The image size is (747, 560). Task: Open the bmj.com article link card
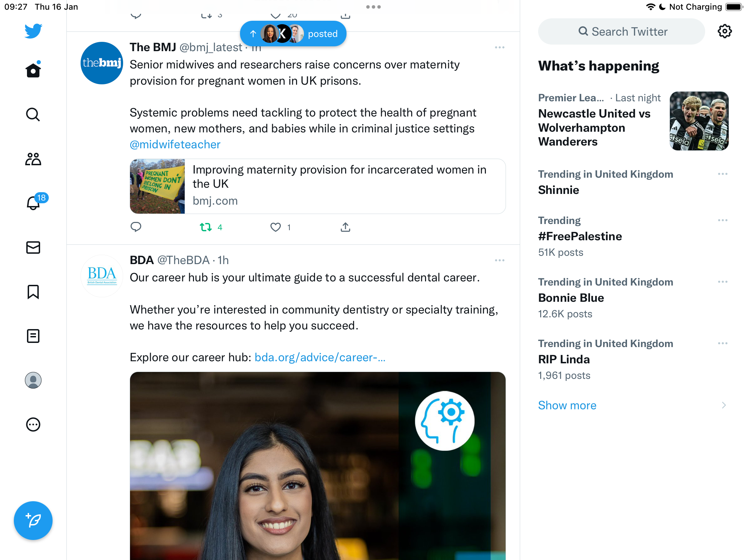click(318, 186)
